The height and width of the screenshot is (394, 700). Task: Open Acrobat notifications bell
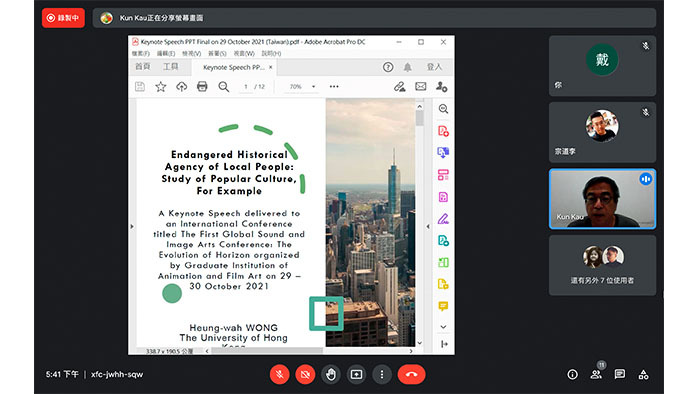coord(408,67)
